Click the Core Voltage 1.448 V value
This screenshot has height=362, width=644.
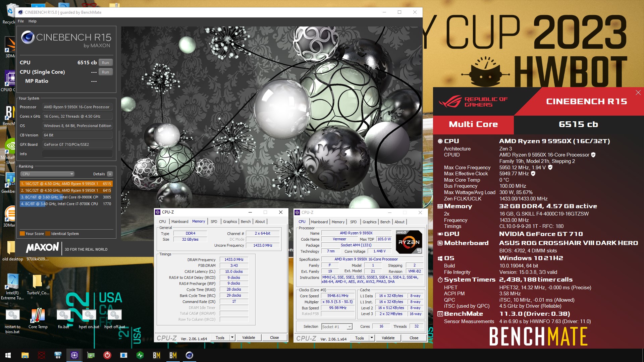coord(379,251)
